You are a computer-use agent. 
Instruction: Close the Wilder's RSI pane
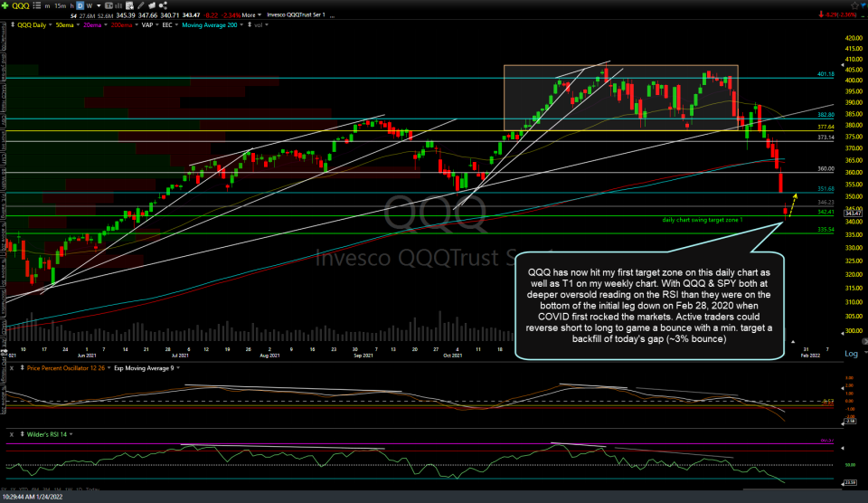pos(12,434)
